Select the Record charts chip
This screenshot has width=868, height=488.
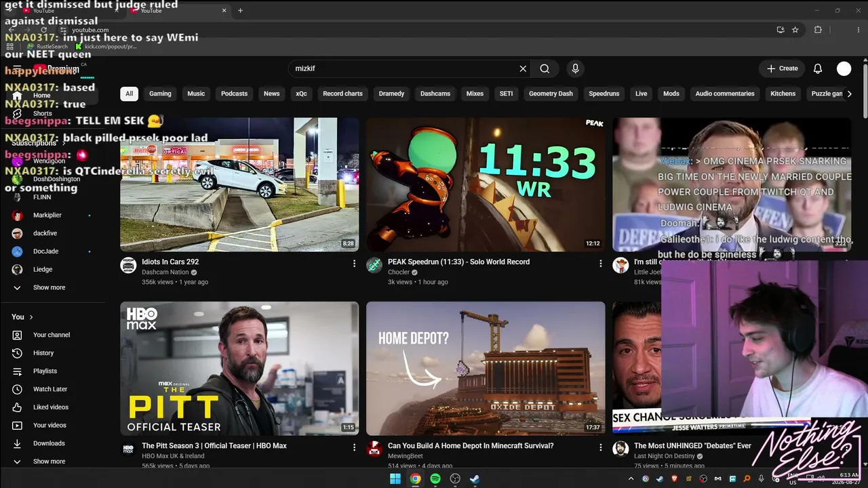coord(342,94)
